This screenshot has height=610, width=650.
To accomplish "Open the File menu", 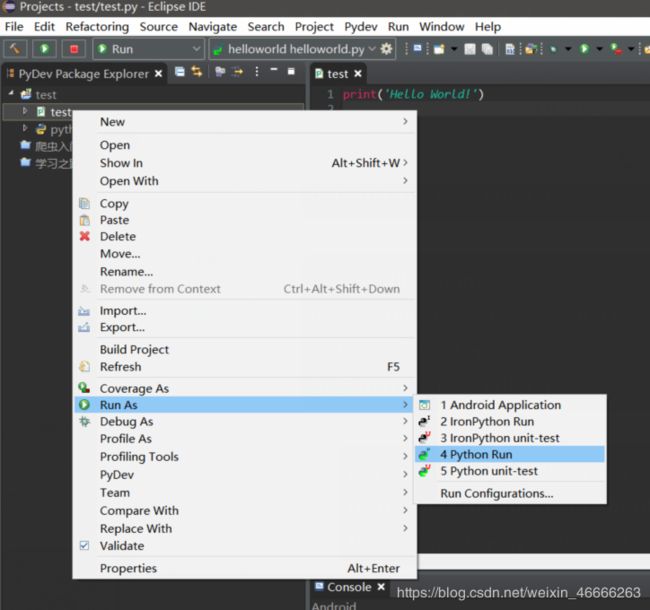I will (14, 27).
